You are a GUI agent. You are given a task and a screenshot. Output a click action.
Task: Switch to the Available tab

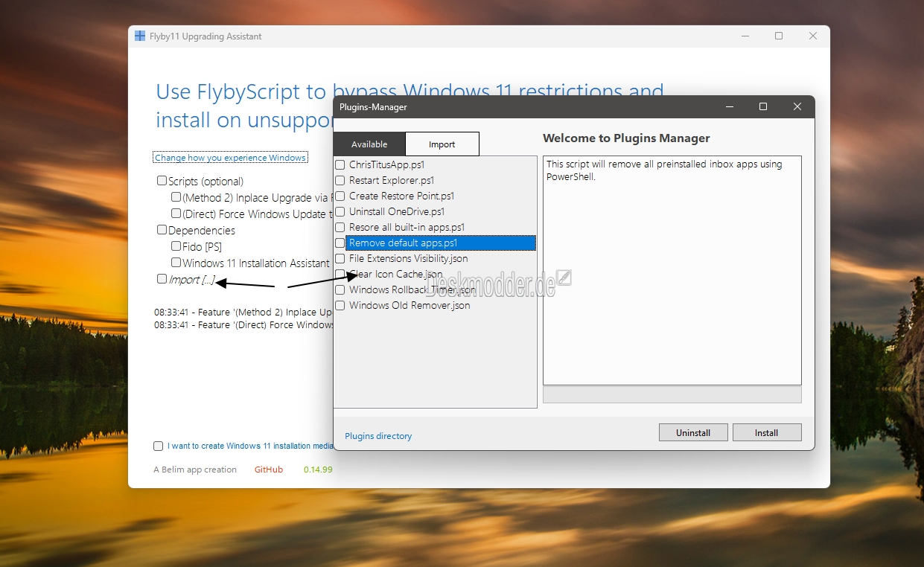[369, 144]
